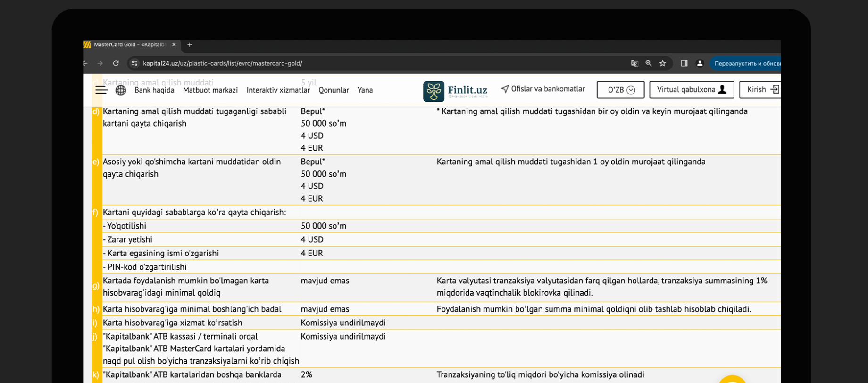868x383 pixels.
Task: Click the '- Karta egasining ismi o'zgarishi' text
Action: pos(161,253)
